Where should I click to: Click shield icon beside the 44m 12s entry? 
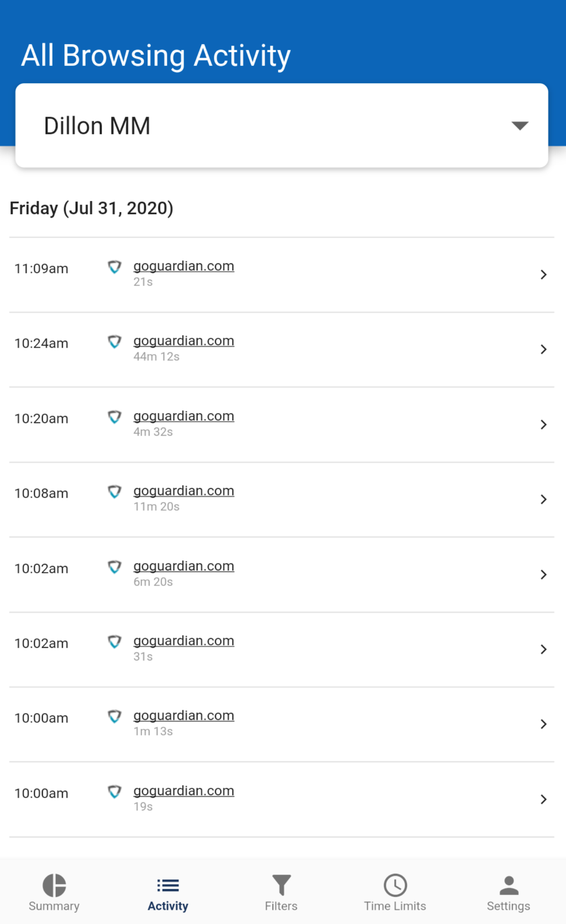point(115,342)
